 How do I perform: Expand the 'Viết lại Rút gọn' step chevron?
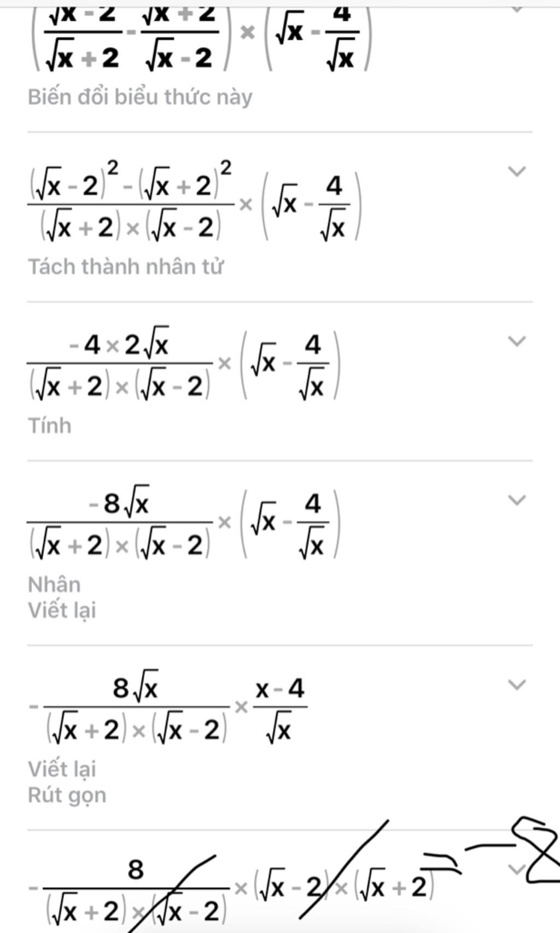click(517, 685)
